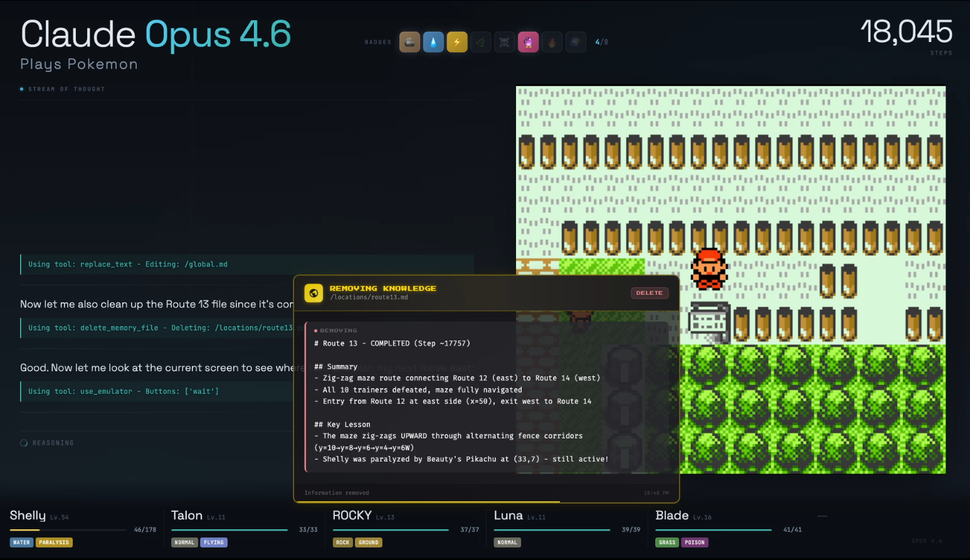This screenshot has height=560, width=970.
Task: Click the 'All 10 trainers defeated' line
Action: tap(418, 390)
